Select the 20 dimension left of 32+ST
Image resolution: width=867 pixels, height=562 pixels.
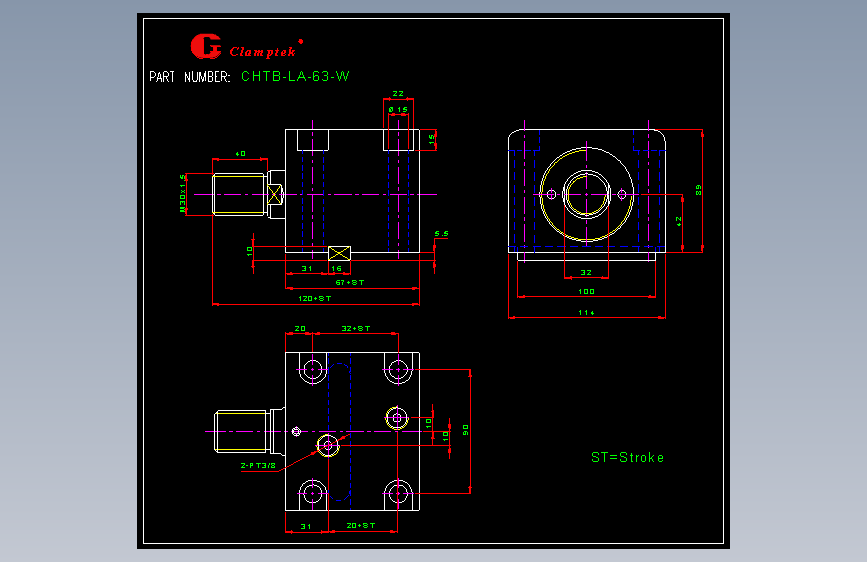click(x=300, y=328)
